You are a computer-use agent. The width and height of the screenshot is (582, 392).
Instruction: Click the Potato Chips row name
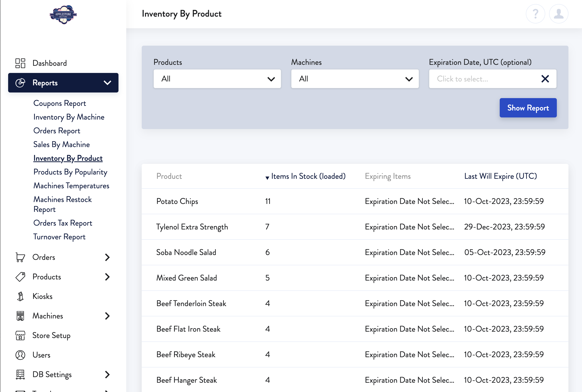point(177,201)
